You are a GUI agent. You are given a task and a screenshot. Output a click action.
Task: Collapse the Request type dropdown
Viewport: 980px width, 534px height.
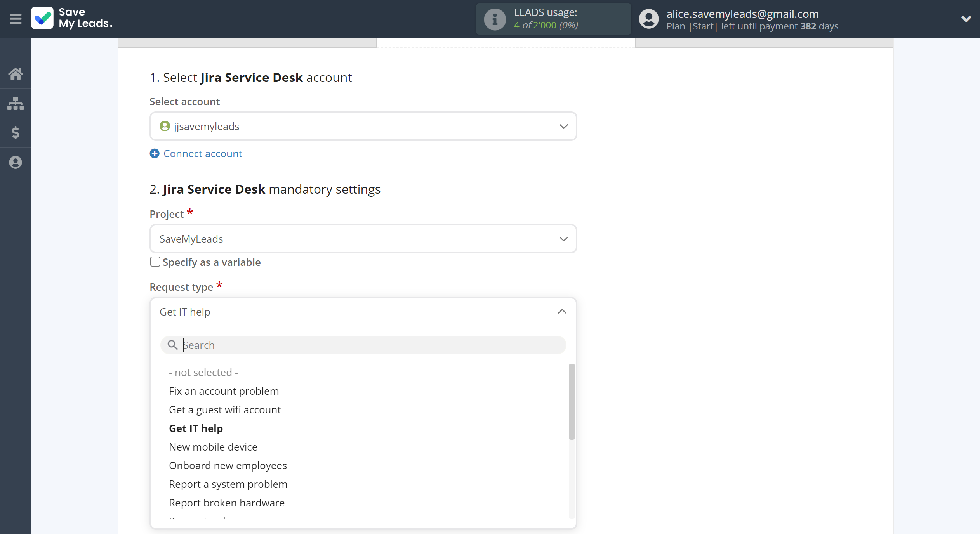tap(363, 312)
